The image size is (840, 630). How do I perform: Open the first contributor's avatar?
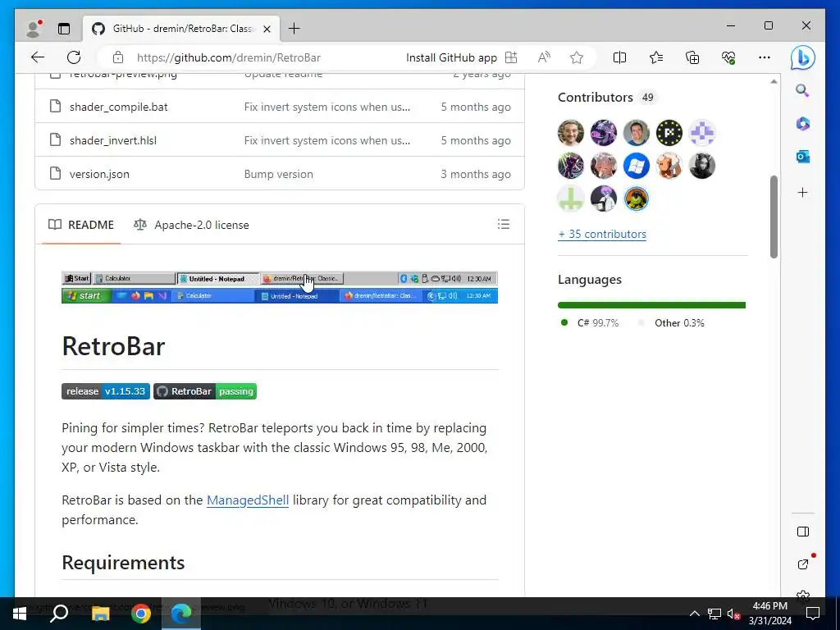tap(571, 132)
